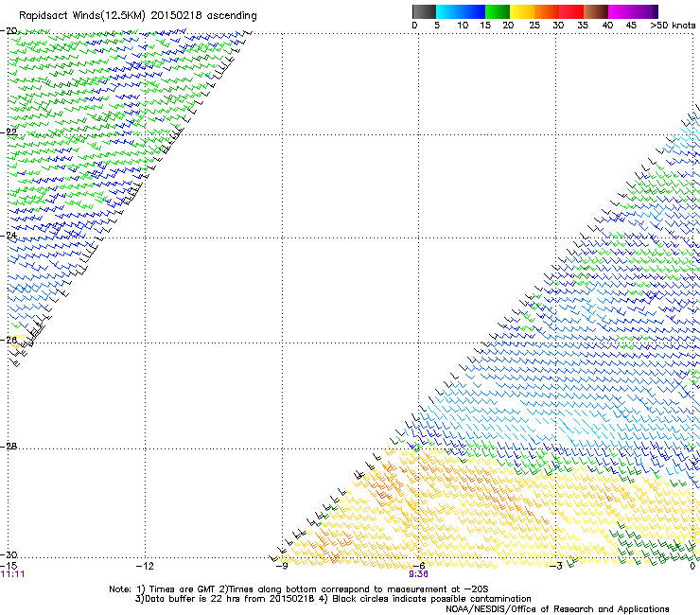Click the -22 latitude axis label

[9, 132]
